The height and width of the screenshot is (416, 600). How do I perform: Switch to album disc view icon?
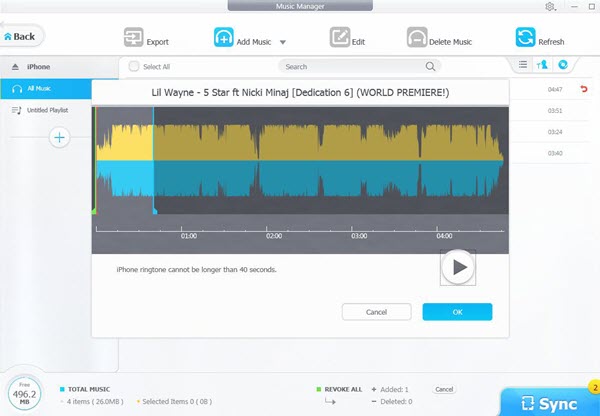(x=563, y=65)
